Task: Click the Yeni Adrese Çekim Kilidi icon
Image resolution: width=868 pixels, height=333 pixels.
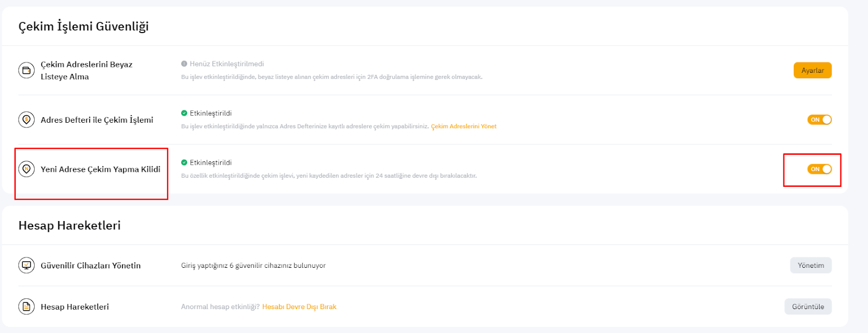Action: 27,169
